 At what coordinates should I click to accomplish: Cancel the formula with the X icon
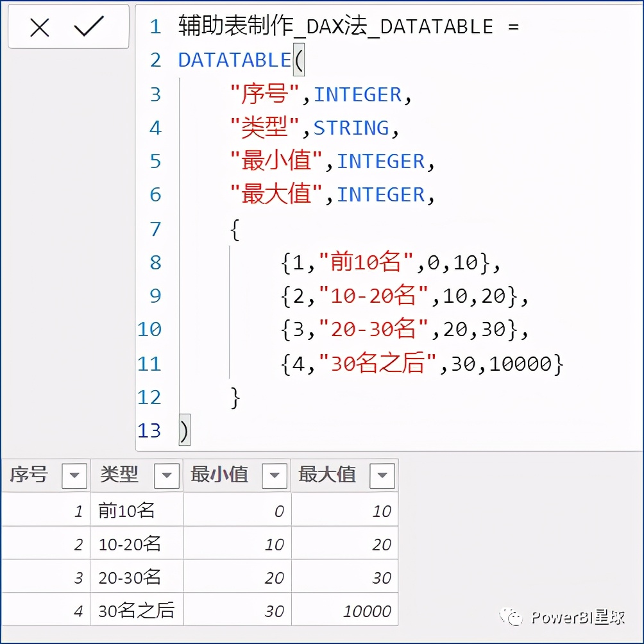[40, 28]
